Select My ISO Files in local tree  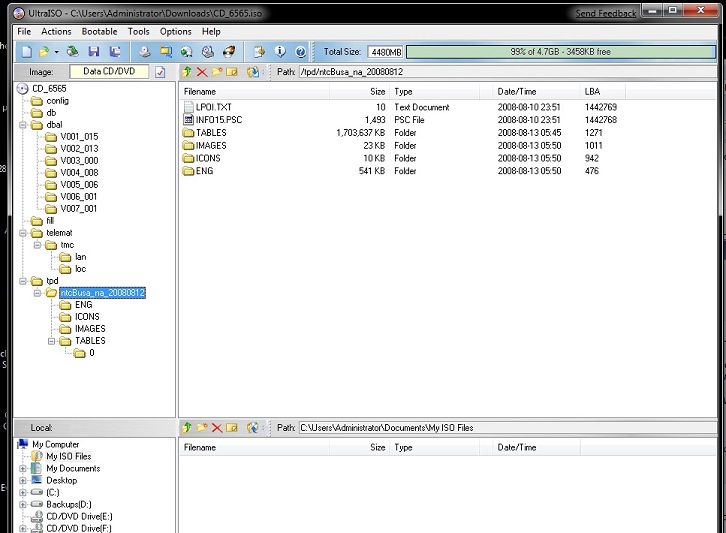[69, 456]
